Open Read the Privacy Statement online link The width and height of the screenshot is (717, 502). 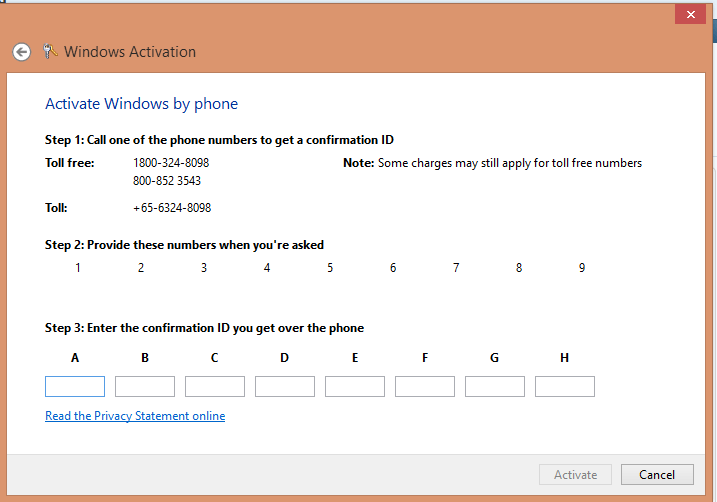click(135, 416)
